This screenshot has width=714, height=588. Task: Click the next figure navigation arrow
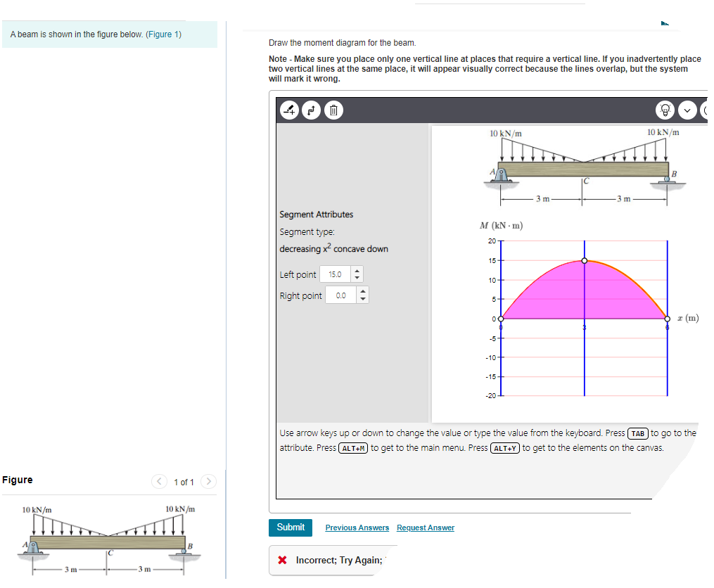(208, 482)
